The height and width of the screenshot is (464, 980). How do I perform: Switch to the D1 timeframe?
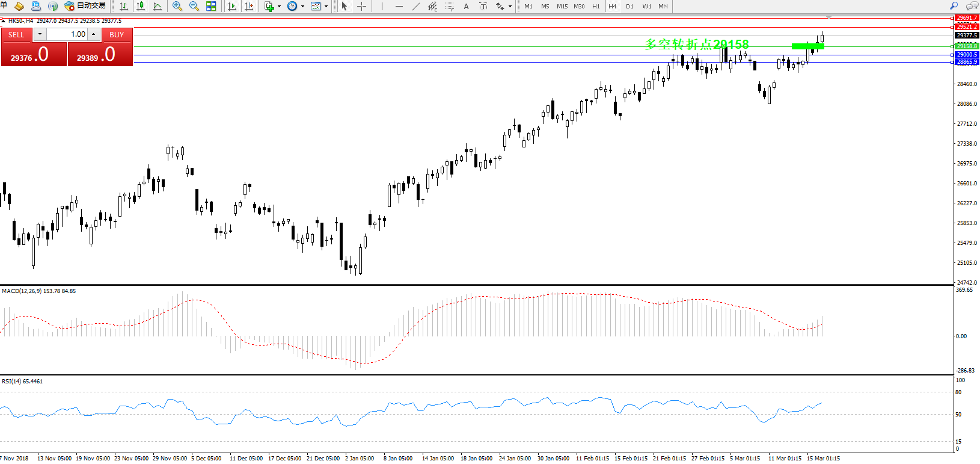click(x=629, y=6)
